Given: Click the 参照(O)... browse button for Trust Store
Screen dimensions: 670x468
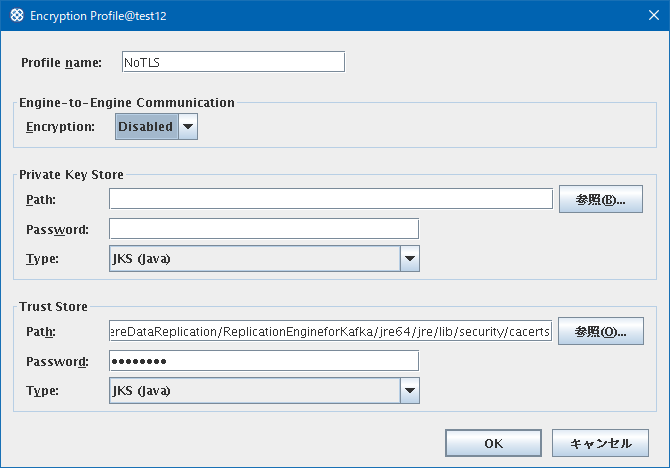Looking at the screenshot, I should 601,331.
